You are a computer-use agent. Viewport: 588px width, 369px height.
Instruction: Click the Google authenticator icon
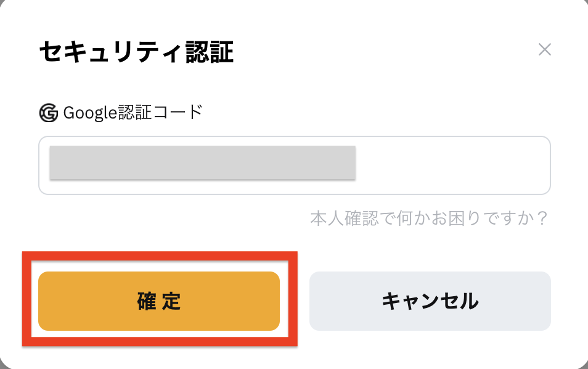coord(49,113)
